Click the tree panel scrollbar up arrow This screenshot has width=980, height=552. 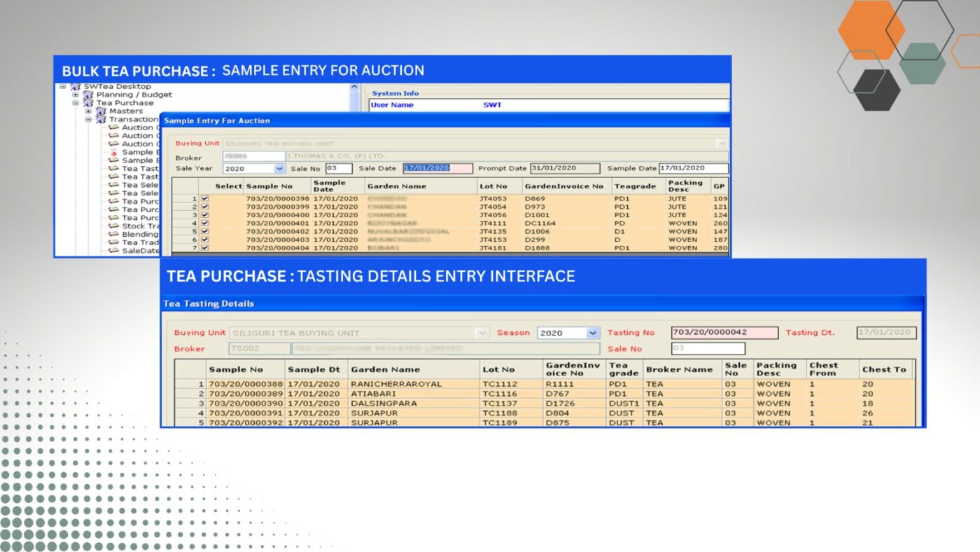click(x=354, y=86)
